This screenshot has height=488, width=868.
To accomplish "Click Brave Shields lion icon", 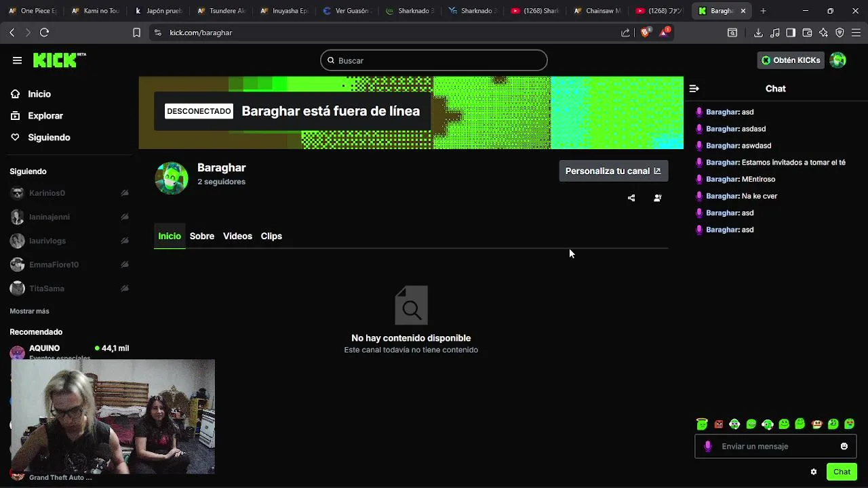I will click(645, 32).
